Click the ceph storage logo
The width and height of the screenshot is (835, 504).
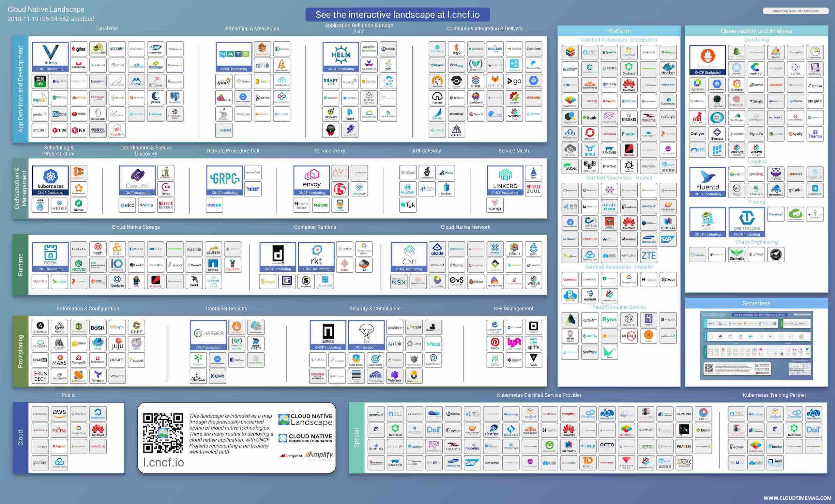coord(98,249)
